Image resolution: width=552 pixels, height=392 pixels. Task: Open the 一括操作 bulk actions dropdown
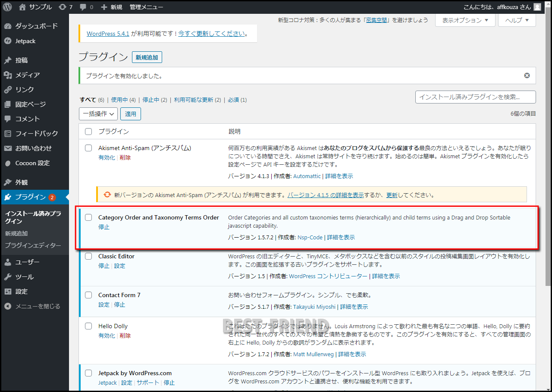pos(98,114)
